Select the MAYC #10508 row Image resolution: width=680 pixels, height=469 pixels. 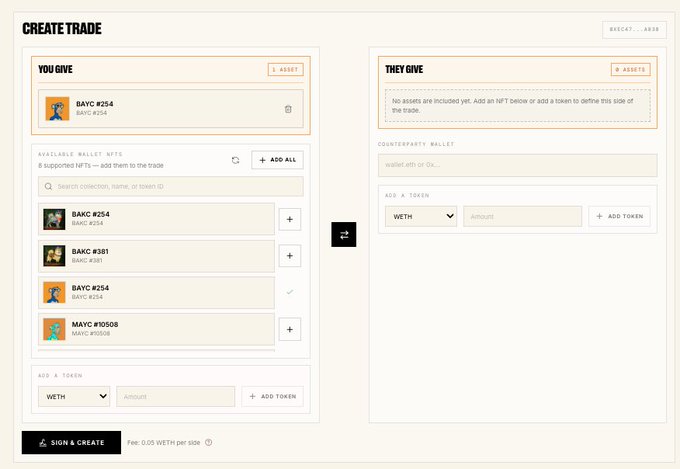click(x=157, y=329)
